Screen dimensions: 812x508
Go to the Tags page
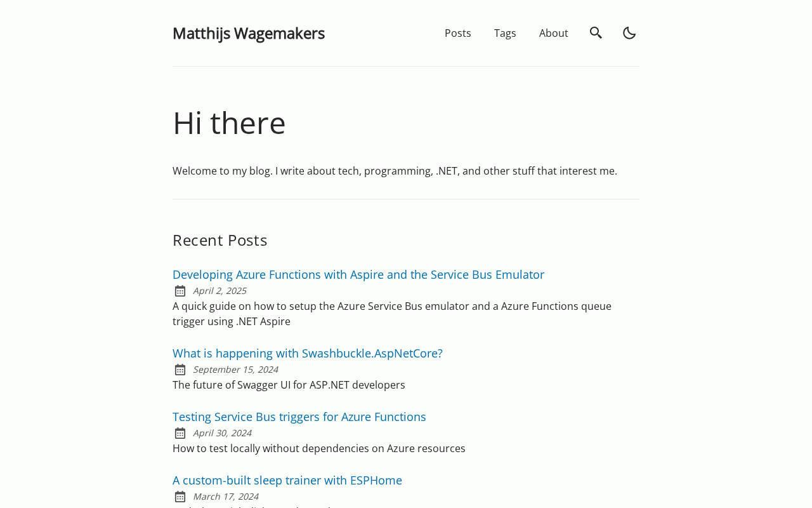tap(505, 33)
